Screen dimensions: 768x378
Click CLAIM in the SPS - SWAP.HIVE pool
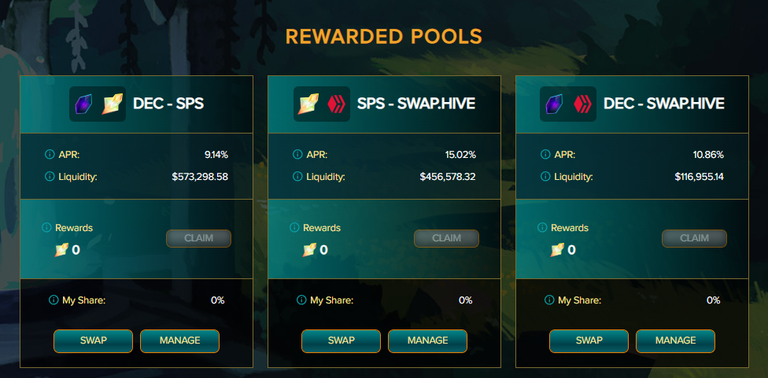pos(447,238)
